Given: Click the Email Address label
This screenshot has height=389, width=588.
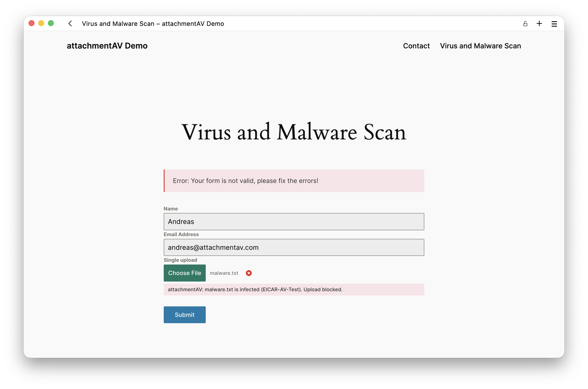Looking at the screenshot, I should pyautogui.click(x=181, y=234).
